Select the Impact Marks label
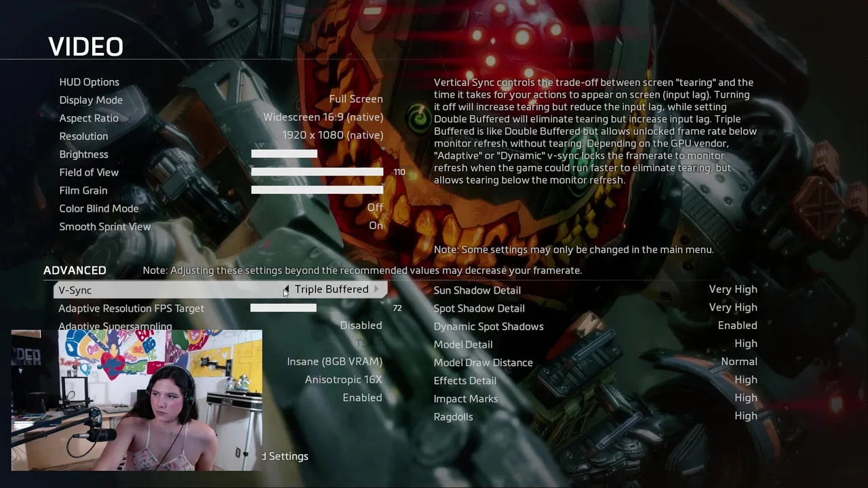The image size is (868, 488). (466, 399)
